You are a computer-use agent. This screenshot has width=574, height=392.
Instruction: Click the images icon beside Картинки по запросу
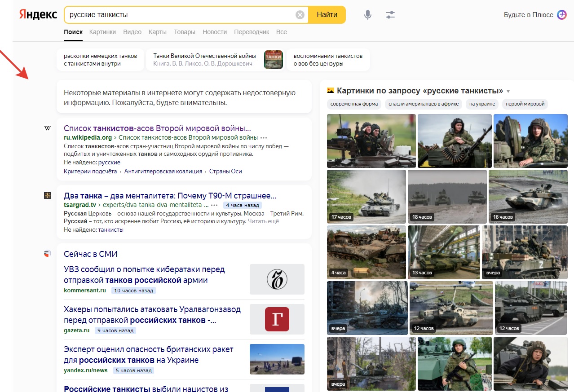tap(331, 91)
